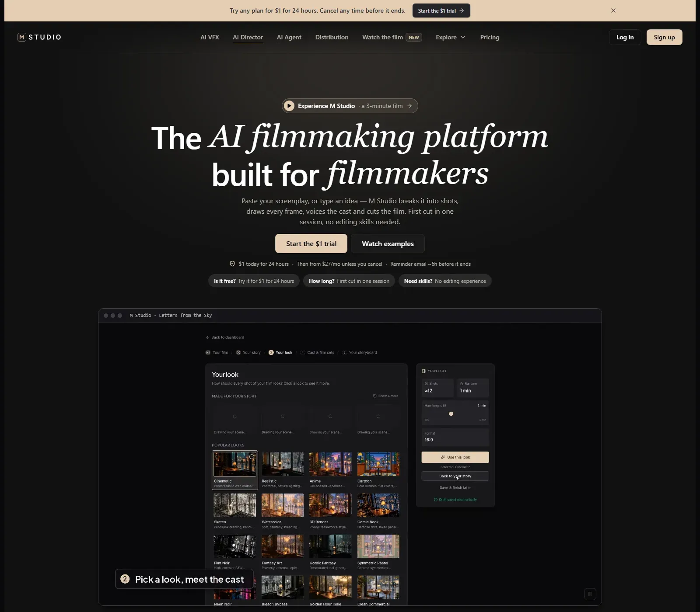Click Start the $1 trial in banner

(x=441, y=10)
